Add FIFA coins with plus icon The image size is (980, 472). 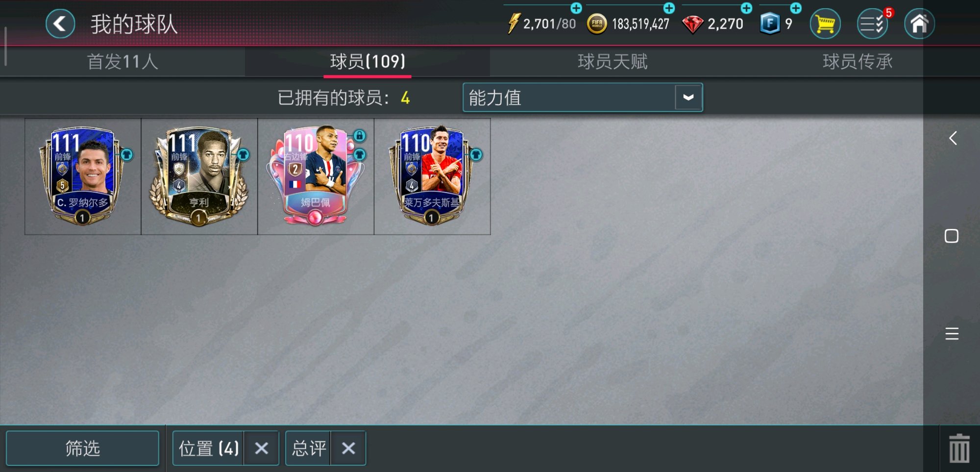[x=669, y=8]
